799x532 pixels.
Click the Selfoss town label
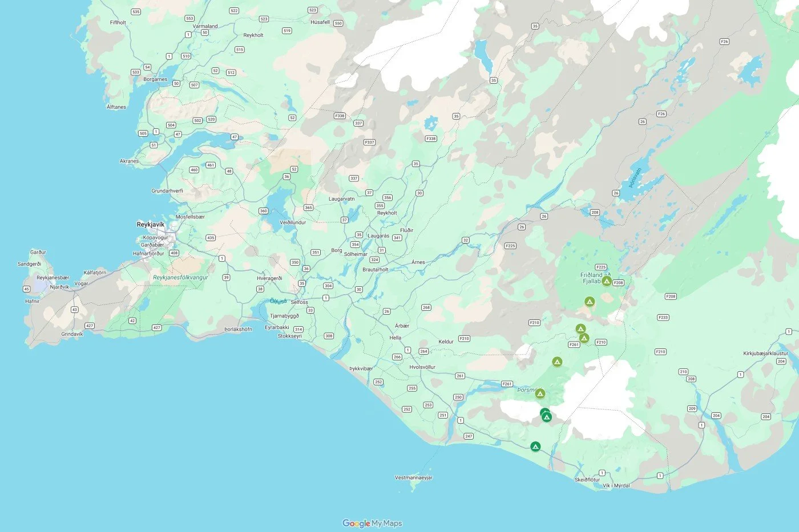click(x=299, y=302)
